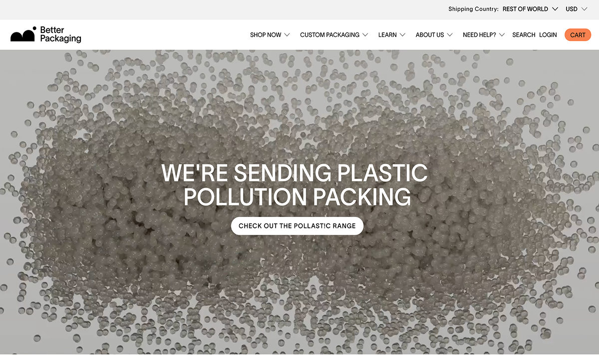Screen dimensions: 599x364
Task: Open the CUSTOM PACKAGING menu
Action: (x=334, y=35)
